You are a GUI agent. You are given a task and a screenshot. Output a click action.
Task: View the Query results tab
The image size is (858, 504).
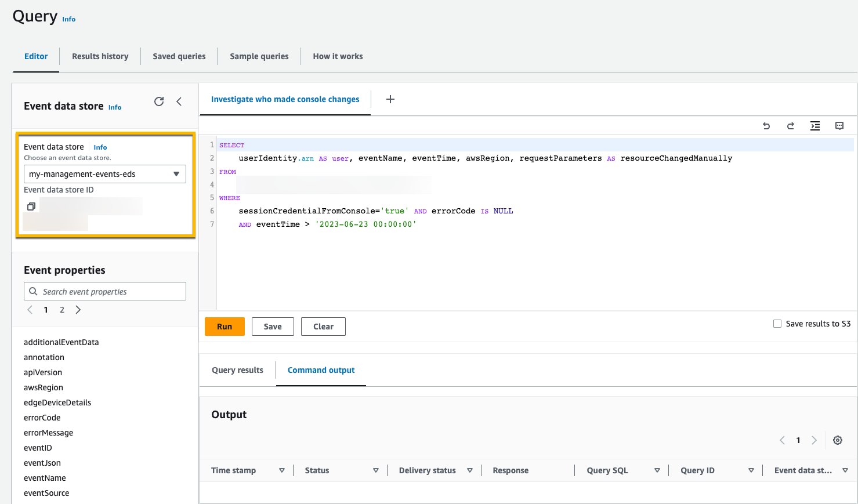(x=237, y=370)
